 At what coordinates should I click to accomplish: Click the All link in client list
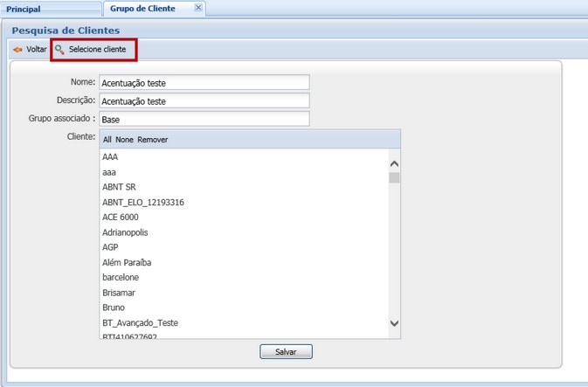coord(107,140)
